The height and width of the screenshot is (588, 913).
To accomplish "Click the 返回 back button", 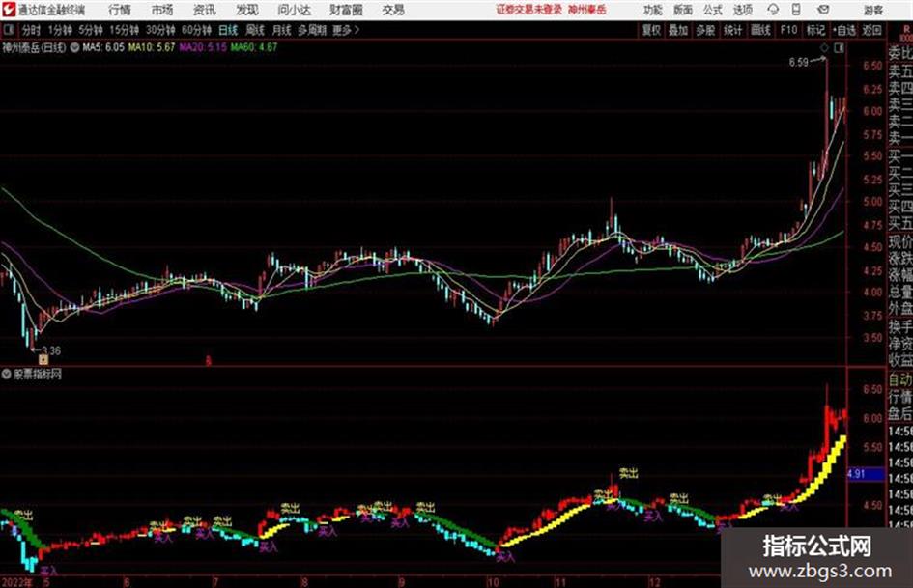I will tap(872, 30).
